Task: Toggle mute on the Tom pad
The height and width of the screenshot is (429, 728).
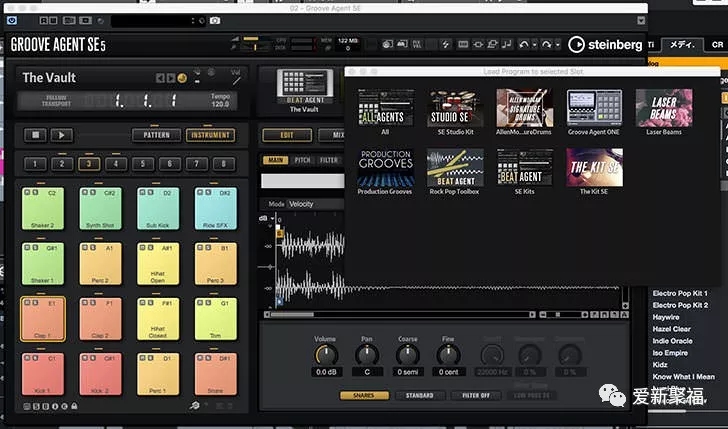Action: click(x=200, y=303)
